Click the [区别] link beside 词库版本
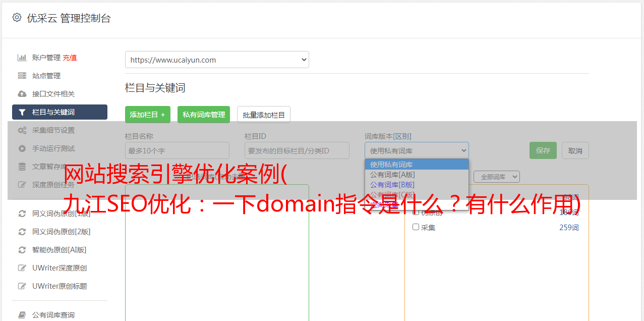This screenshot has height=321, width=644. (x=402, y=136)
